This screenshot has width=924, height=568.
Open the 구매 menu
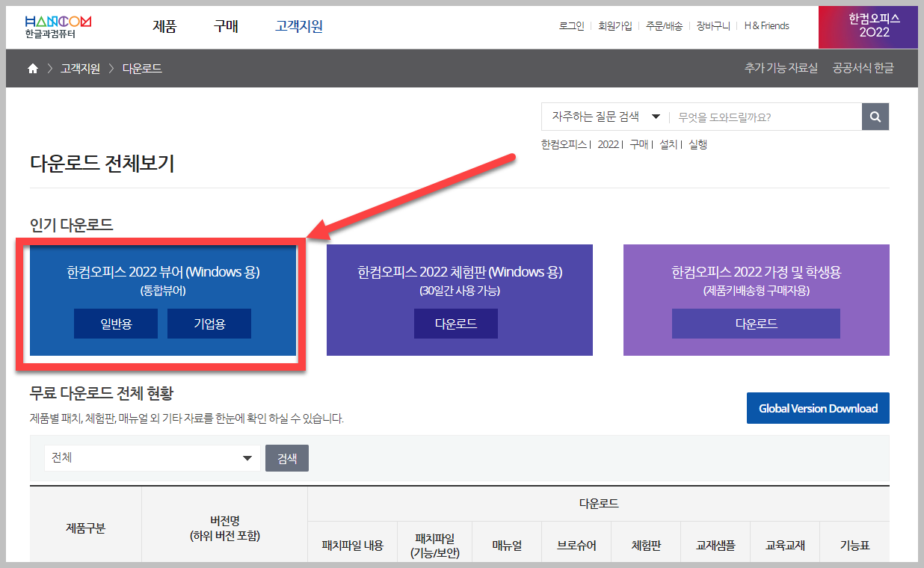tap(226, 26)
